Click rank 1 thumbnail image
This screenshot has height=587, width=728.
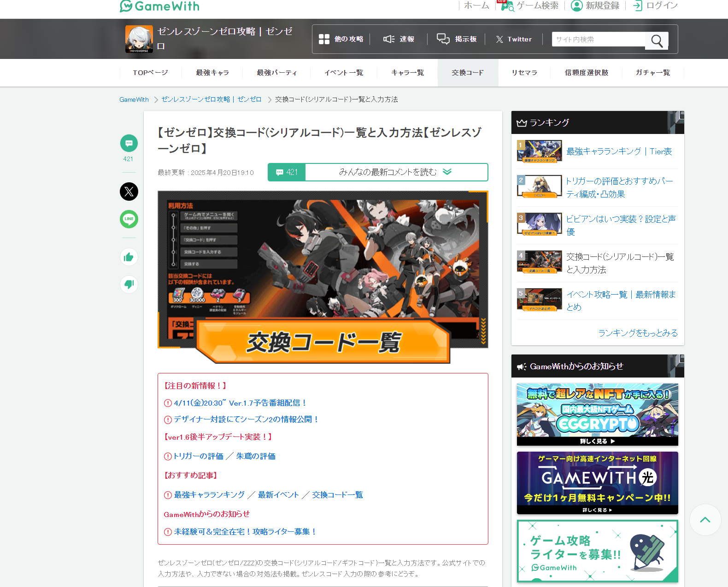click(x=540, y=152)
